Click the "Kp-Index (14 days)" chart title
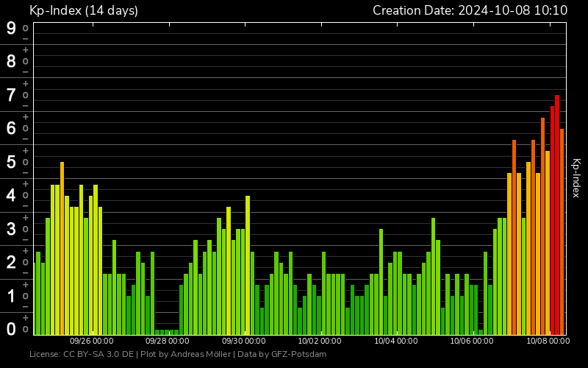The image size is (588, 368). pyautogui.click(x=83, y=10)
